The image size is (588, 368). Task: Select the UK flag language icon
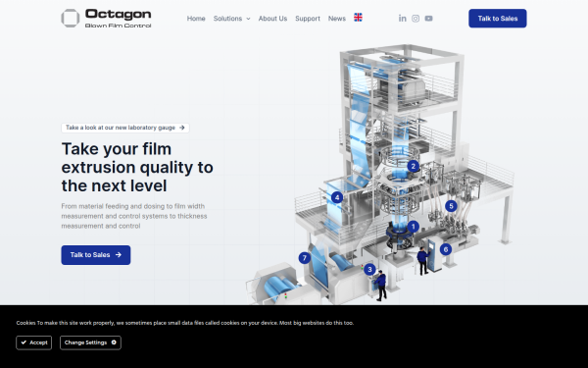pos(358,18)
